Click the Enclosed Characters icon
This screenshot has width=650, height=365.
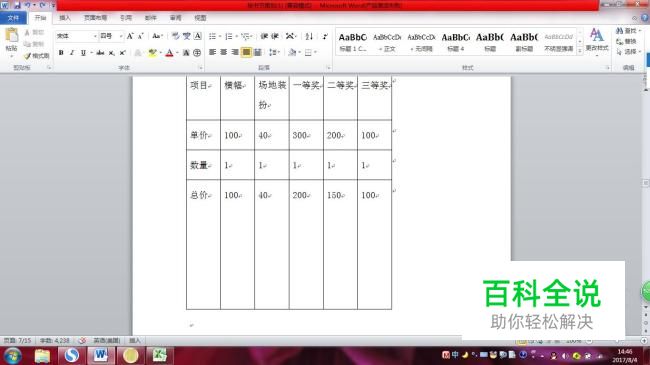pos(197,53)
